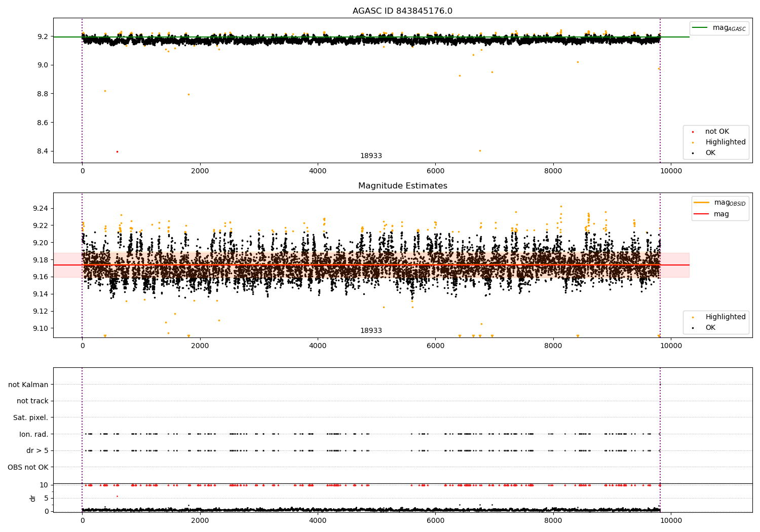
Task: Click the 'Ion. rad.' axis label
Action: pos(34,434)
